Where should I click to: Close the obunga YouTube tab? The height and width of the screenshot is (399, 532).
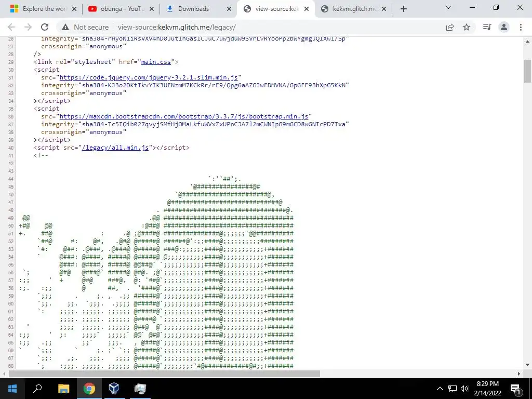[152, 9]
